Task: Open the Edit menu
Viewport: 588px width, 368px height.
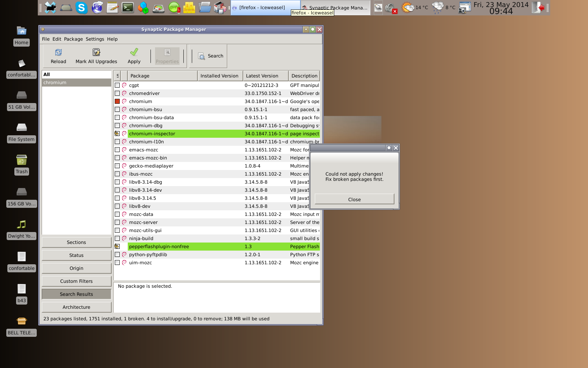Action: [x=57, y=39]
